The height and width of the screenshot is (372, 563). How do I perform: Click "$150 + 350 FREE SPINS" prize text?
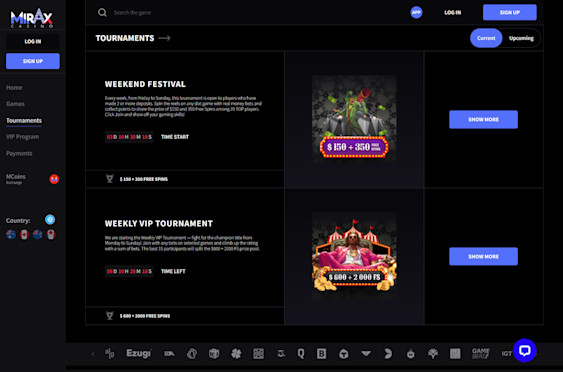(x=144, y=179)
